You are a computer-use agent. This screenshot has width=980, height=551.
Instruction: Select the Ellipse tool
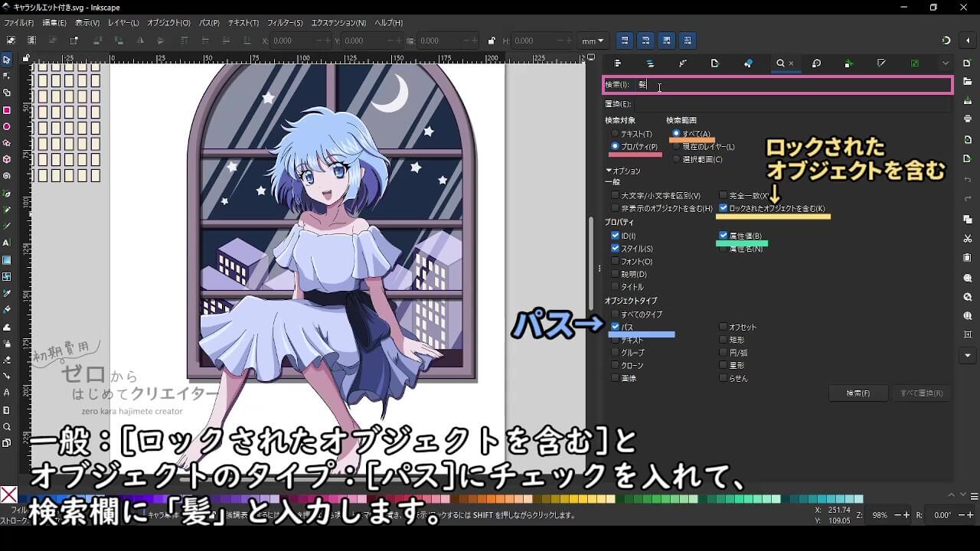pyautogui.click(x=7, y=126)
